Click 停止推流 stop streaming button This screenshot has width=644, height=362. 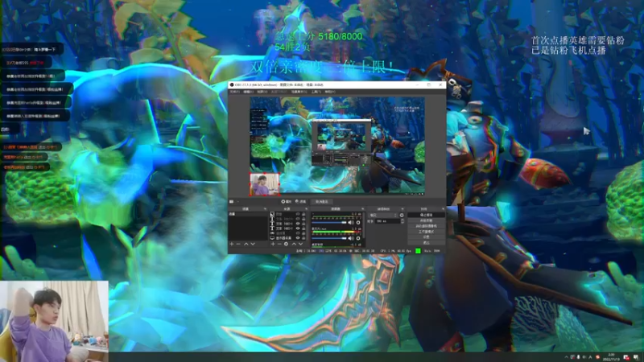(x=427, y=215)
